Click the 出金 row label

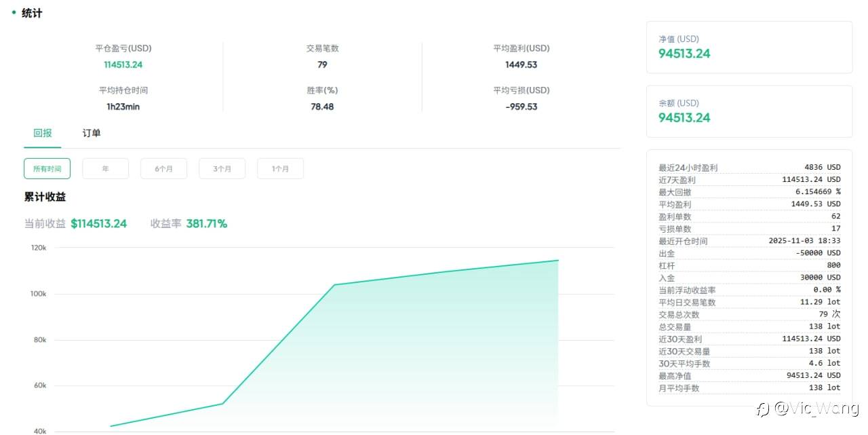(667, 253)
